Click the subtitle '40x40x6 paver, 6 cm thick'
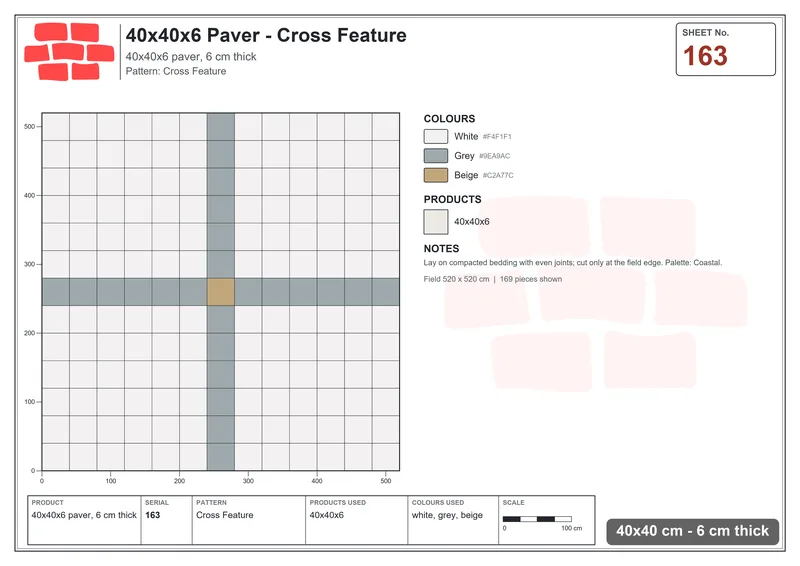800x566 pixels. point(191,57)
